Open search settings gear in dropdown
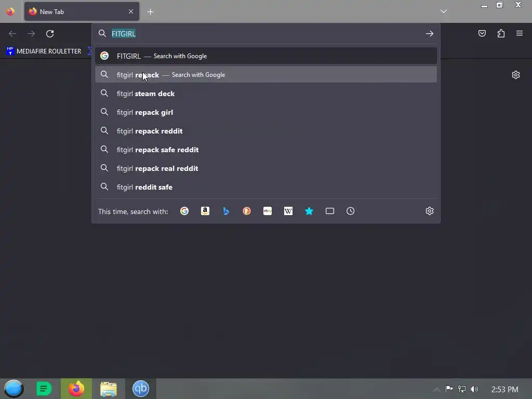 [x=430, y=211]
